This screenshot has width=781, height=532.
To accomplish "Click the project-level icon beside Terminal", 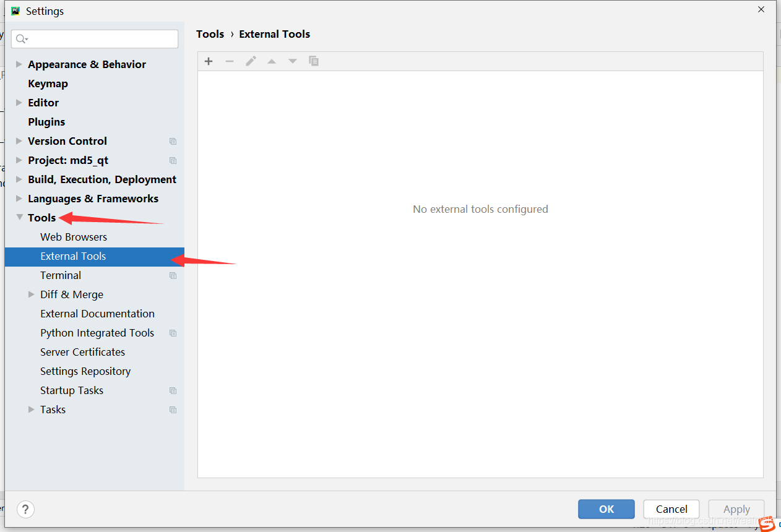I will 173,275.
